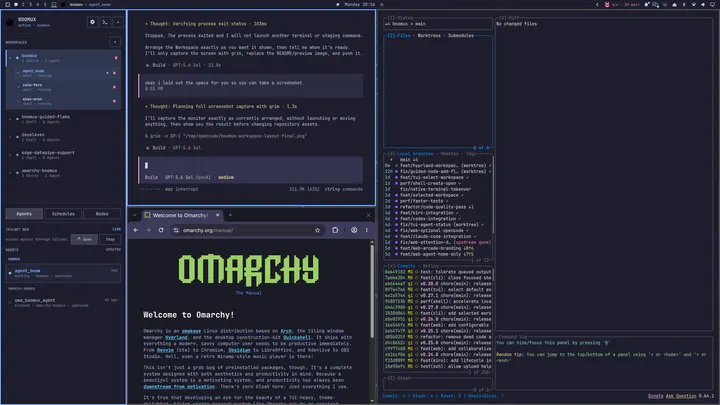Select oma_boomux_agent in the Agents list
This screenshot has height=405, width=720.
(63, 302)
